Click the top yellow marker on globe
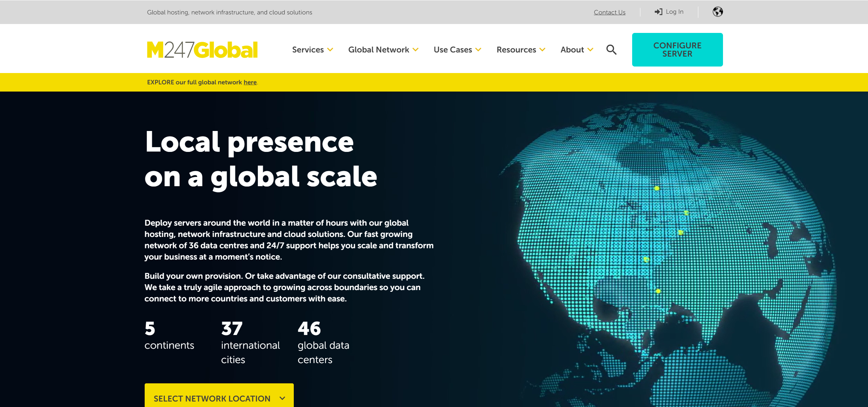Screen dimensions: 868x407 pyautogui.click(x=656, y=188)
